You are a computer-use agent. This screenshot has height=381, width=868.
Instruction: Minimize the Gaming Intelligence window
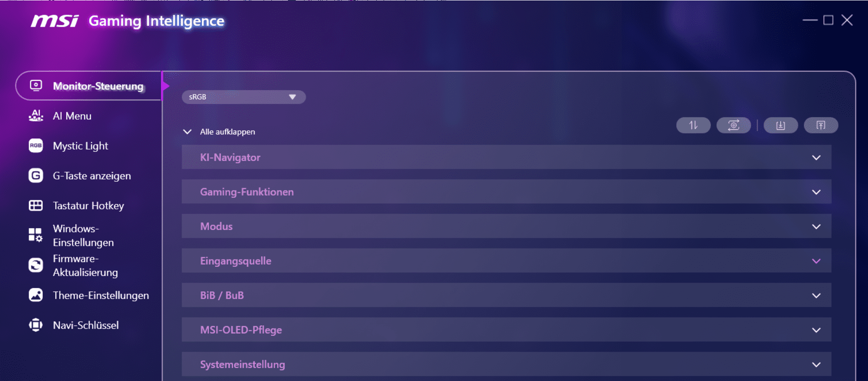(x=810, y=20)
